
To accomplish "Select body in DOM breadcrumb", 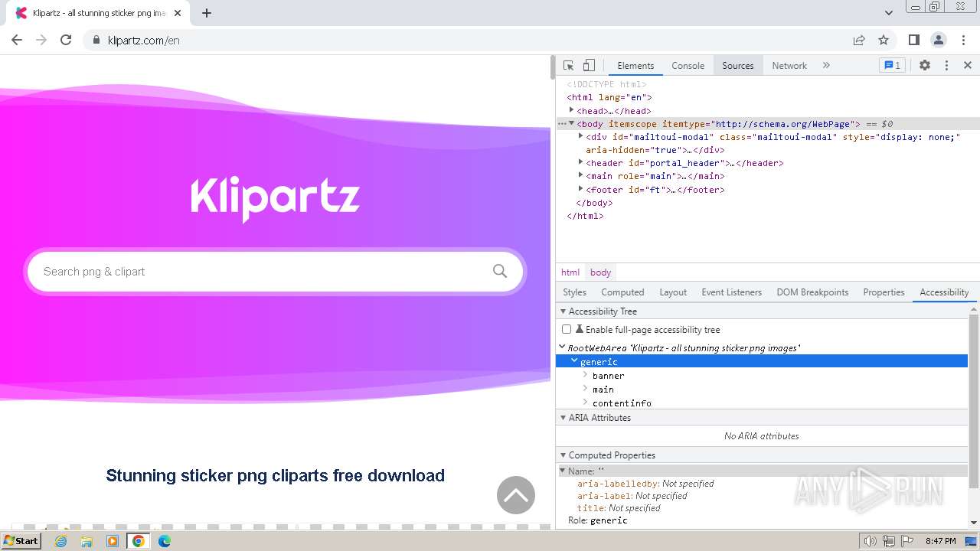I will (x=600, y=272).
